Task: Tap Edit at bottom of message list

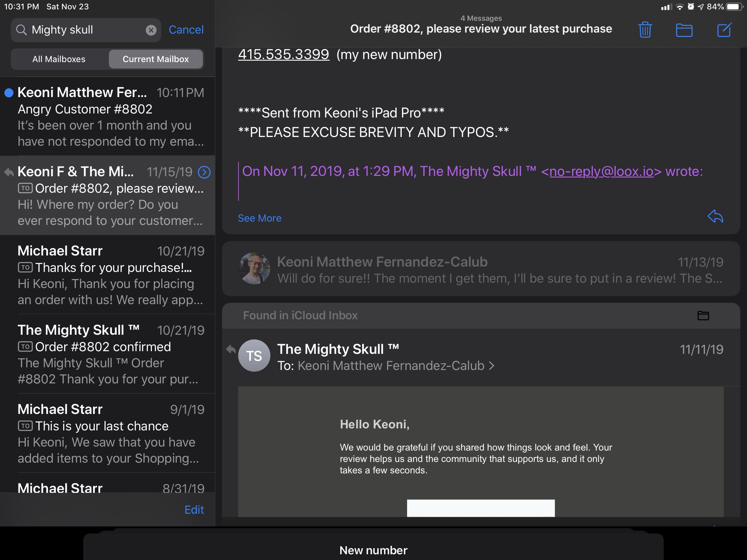Action: coord(194,509)
